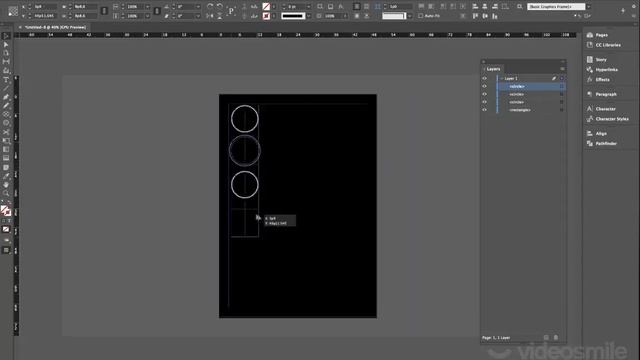Image resolution: width=640 pixels, height=360 pixels.
Task: Select the Page tool
Action: 6,53
